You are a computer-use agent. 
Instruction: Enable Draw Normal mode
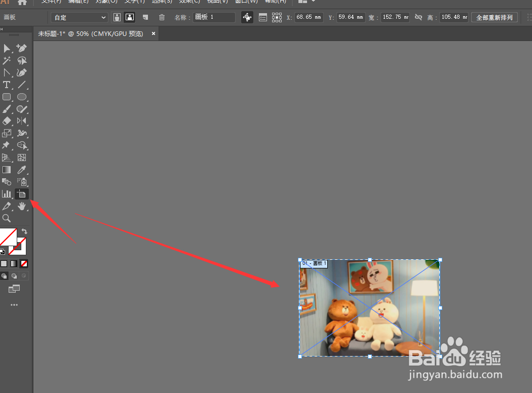coord(4,276)
